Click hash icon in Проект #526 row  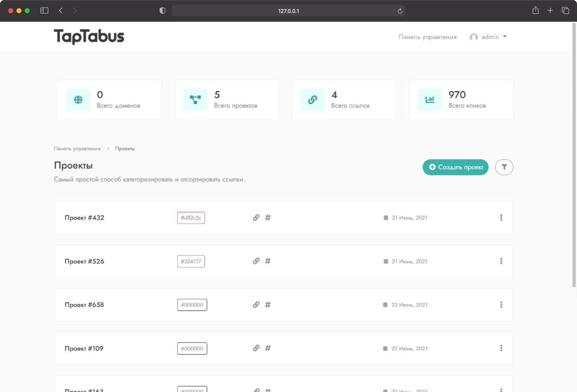268,261
